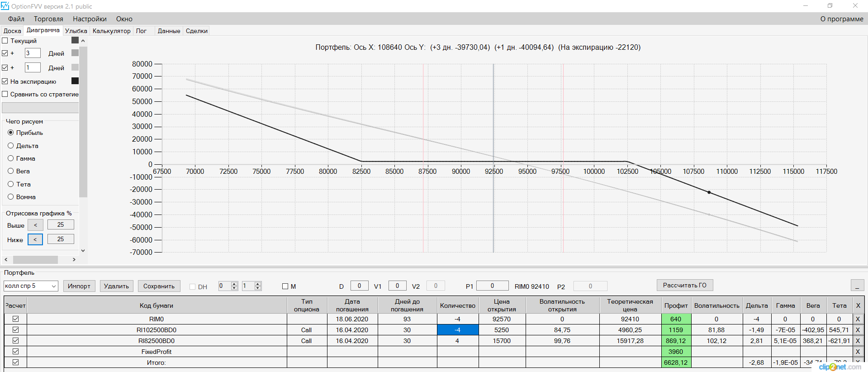Click the highlighted -4 quantity cell of RI102500BD0
The width and height of the screenshot is (868, 372).
tap(458, 330)
